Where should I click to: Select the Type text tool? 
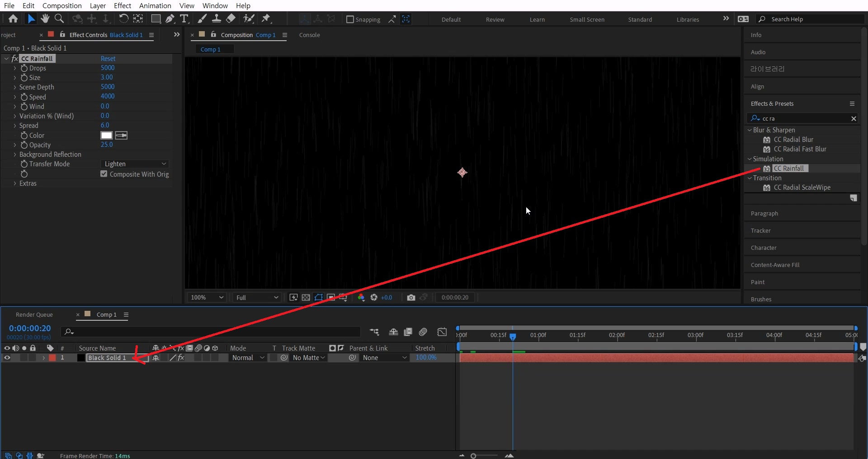pos(184,19)
